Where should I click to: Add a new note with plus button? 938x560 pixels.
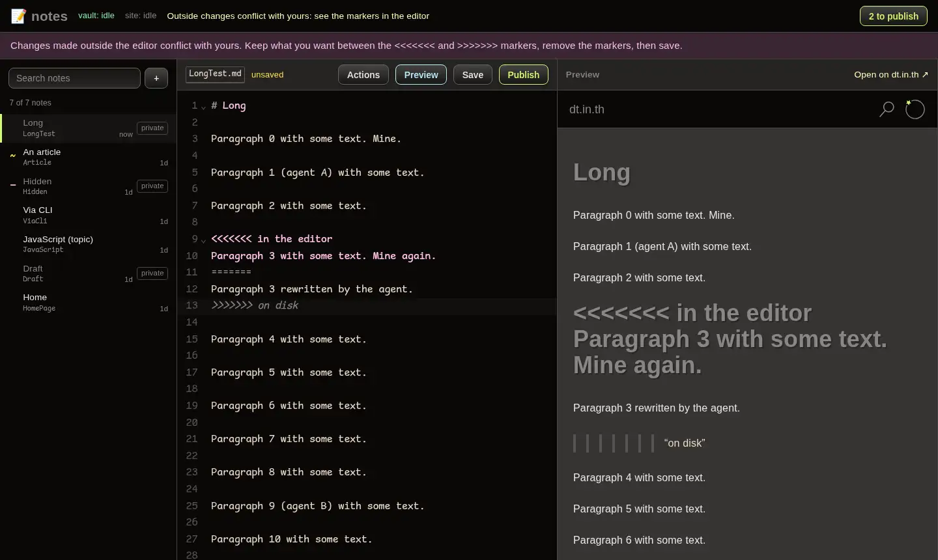click(x=156, y=78)
